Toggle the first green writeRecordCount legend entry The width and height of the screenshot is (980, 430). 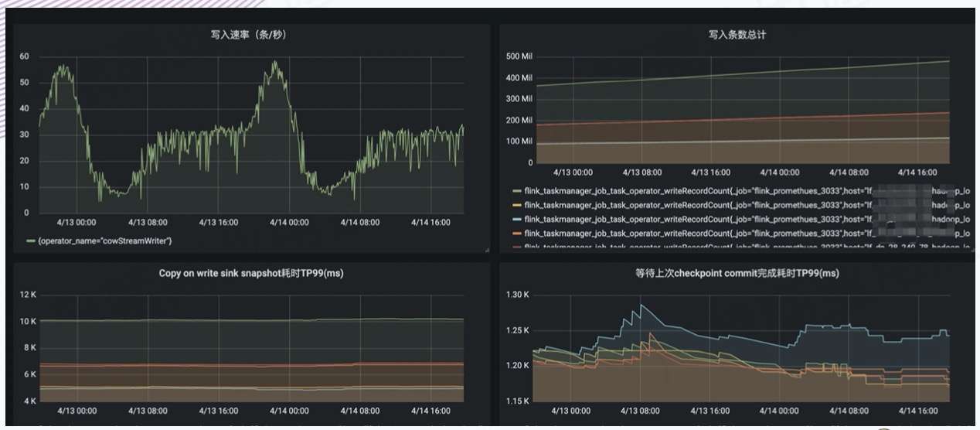747,190
